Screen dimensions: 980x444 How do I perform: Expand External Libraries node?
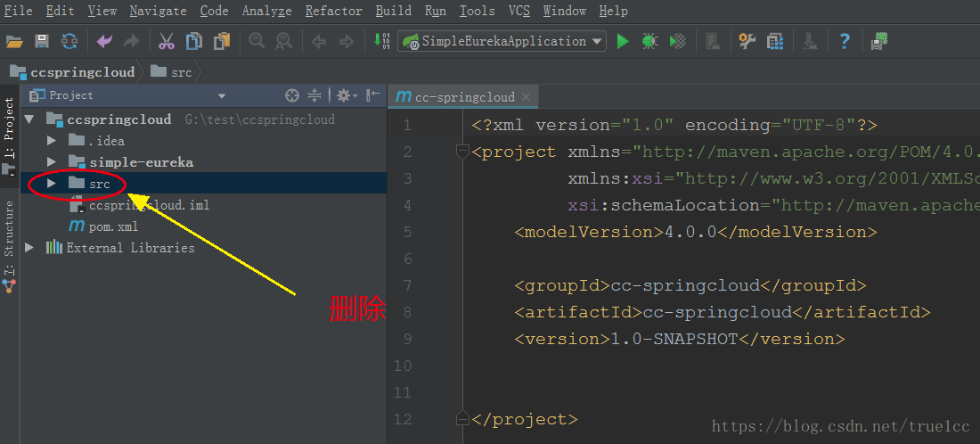(x=29, y=248)
